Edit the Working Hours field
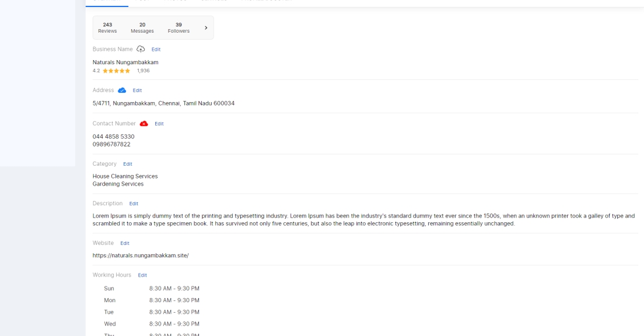This screenshot has height=336, width=644. [142, 275]
